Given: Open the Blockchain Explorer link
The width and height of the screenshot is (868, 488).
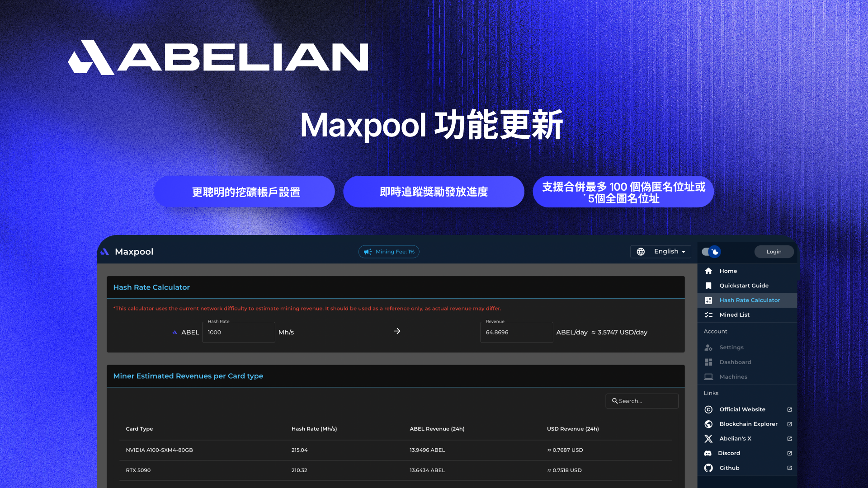Looking at the screenshot, I should [x=748, y=424].
